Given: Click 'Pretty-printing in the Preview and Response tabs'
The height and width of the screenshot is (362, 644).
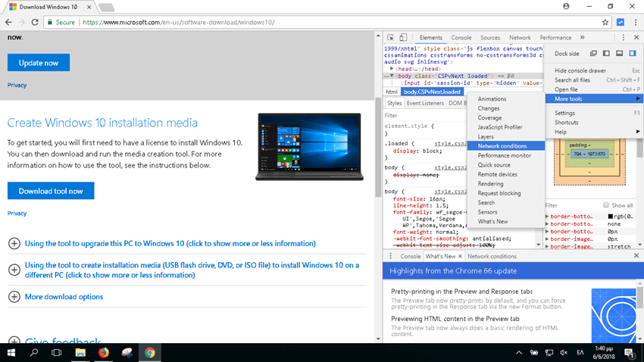Looking at the screenshot, I should pyautogui.click(x=461, y=292).
